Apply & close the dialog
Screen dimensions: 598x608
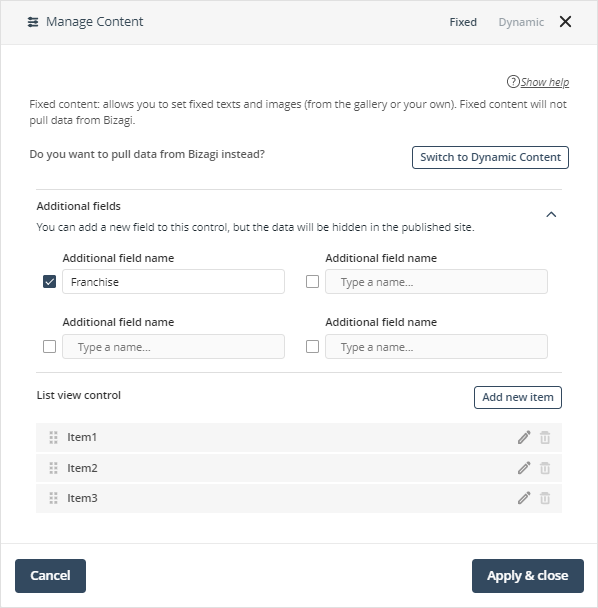528,576
